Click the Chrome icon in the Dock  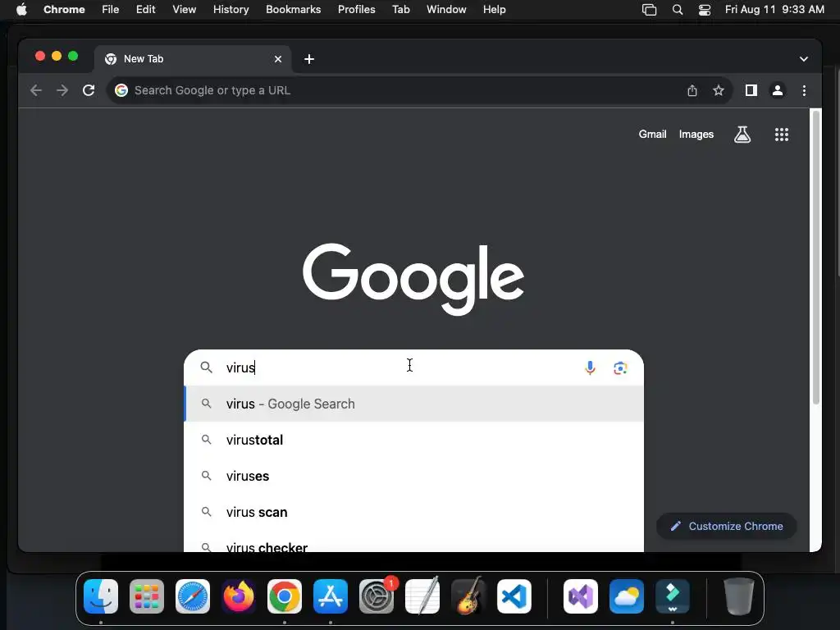(x=285, y=596)
